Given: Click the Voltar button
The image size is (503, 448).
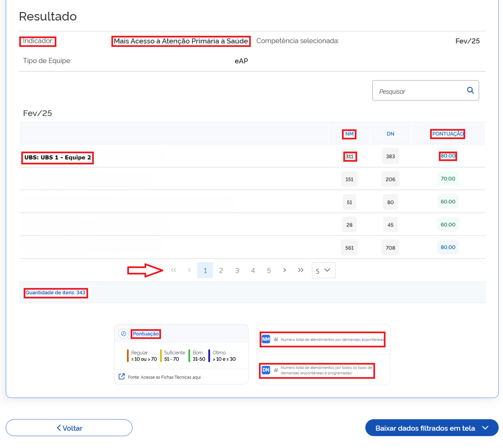Looking at the screenshot, I should tap(69, 428).
